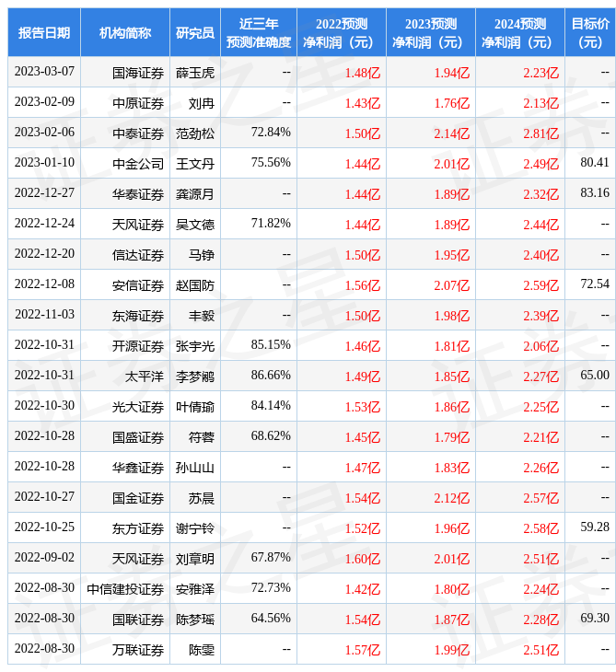This screenshot has width=616, height=672.
Task: Open the 中金公司 institution link
Action: (138, 163)
